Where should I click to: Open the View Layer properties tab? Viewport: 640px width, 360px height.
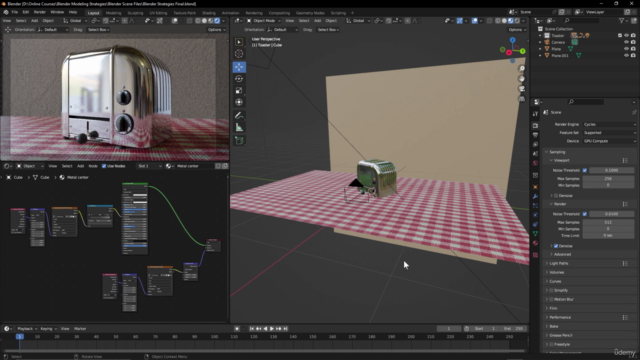[x=536, y=144]
